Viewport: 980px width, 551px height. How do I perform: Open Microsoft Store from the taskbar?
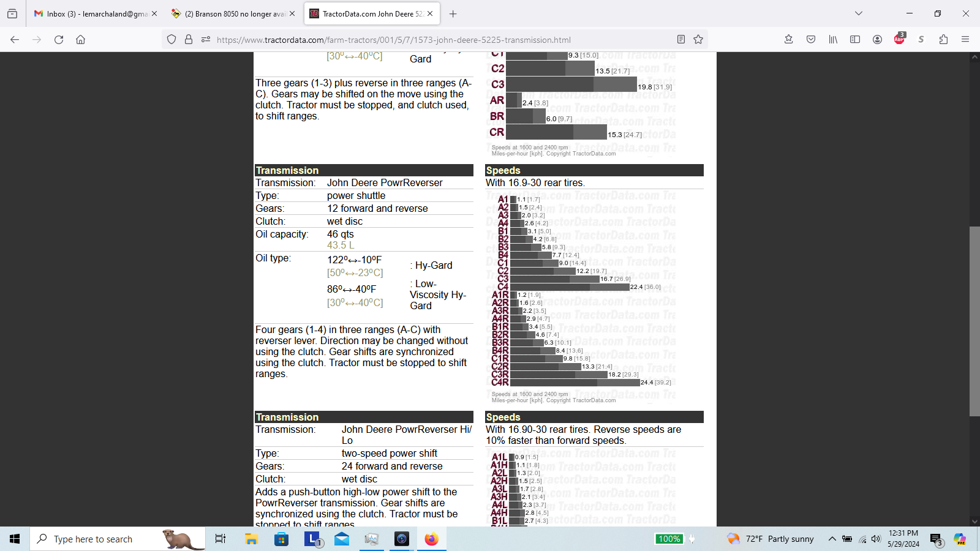pyautogui.click(x=281, y=539)
